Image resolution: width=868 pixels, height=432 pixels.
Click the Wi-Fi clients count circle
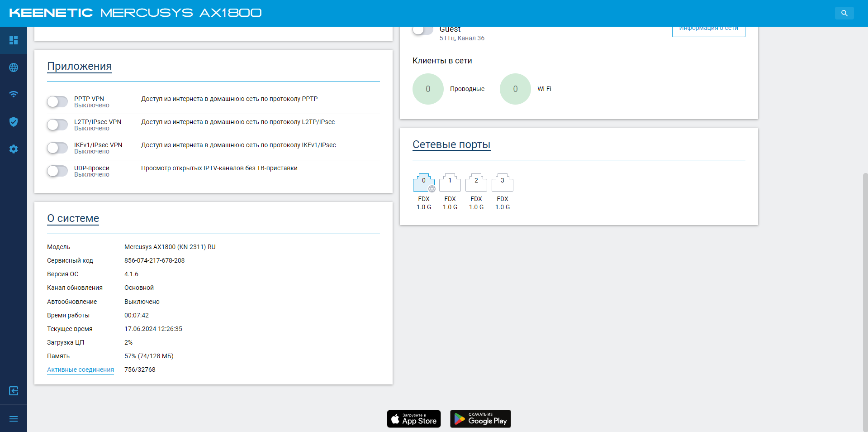point(515,89)
